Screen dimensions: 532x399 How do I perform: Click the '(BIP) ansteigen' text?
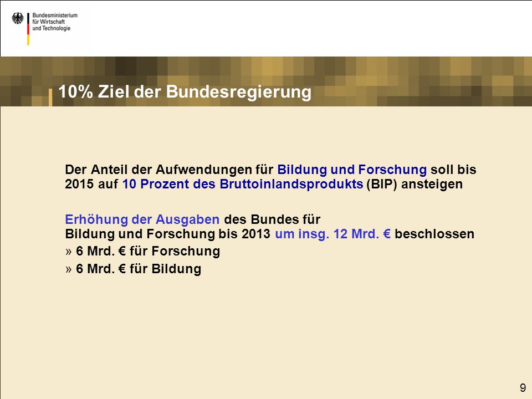[x=415, y=184]
